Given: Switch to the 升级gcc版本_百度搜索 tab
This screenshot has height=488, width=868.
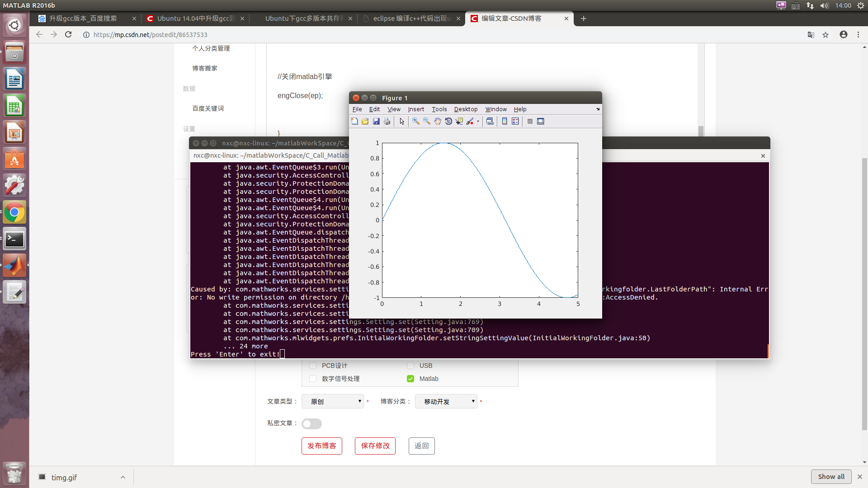Looking at the screenshot, I should 83,19.
